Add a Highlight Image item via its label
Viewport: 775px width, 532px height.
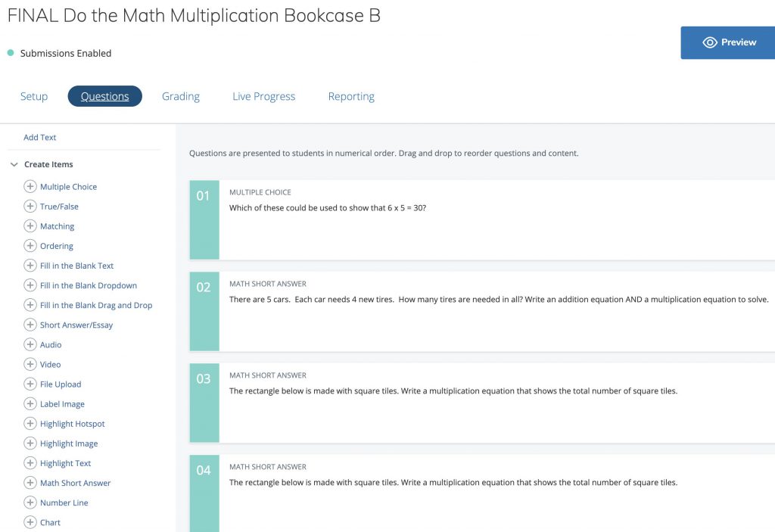click(69, 444)
